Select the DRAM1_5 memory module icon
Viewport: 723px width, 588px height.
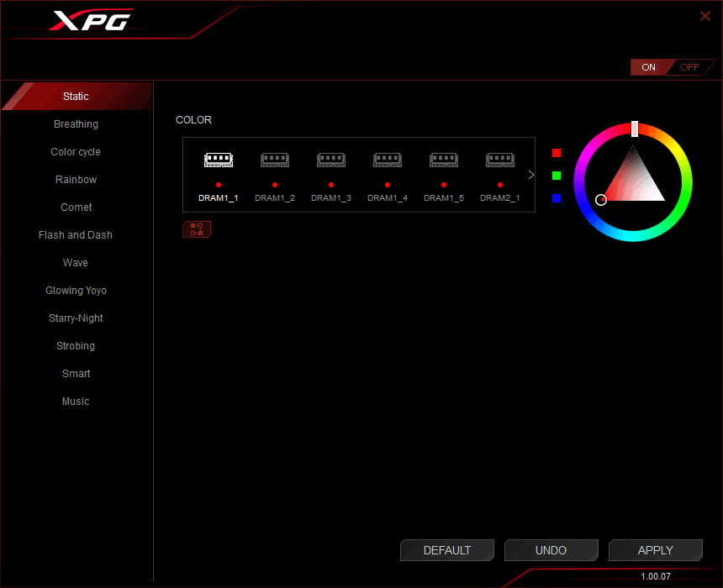click(444, 160)
